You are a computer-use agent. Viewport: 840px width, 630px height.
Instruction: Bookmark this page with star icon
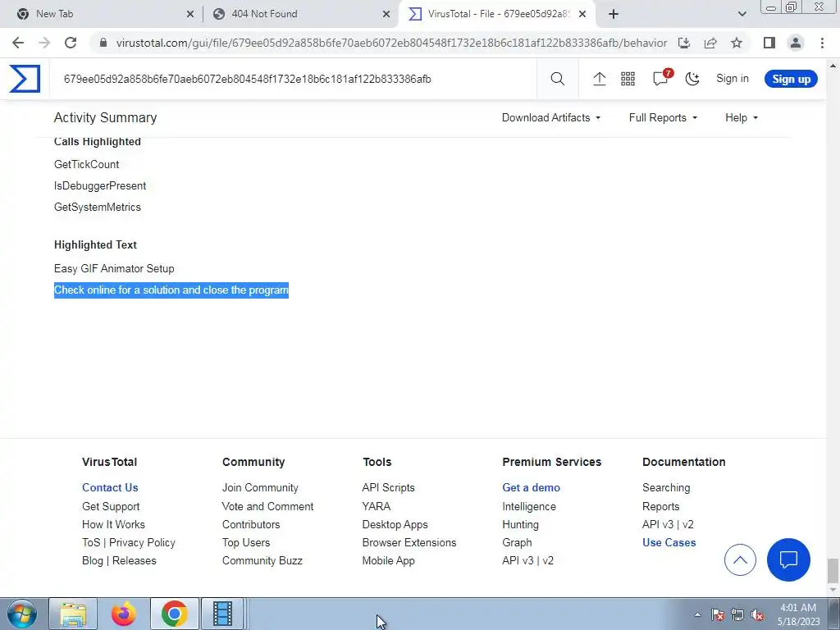point(737,43)
